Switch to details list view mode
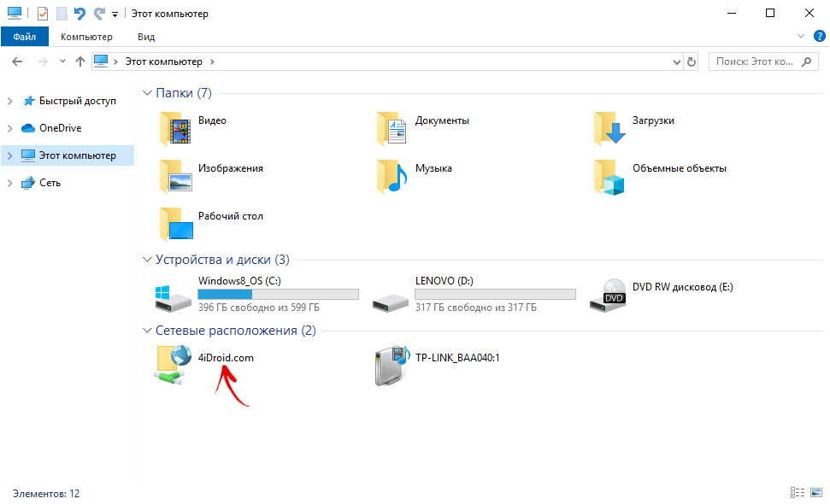The image size is (830, 504). (797, 493)
